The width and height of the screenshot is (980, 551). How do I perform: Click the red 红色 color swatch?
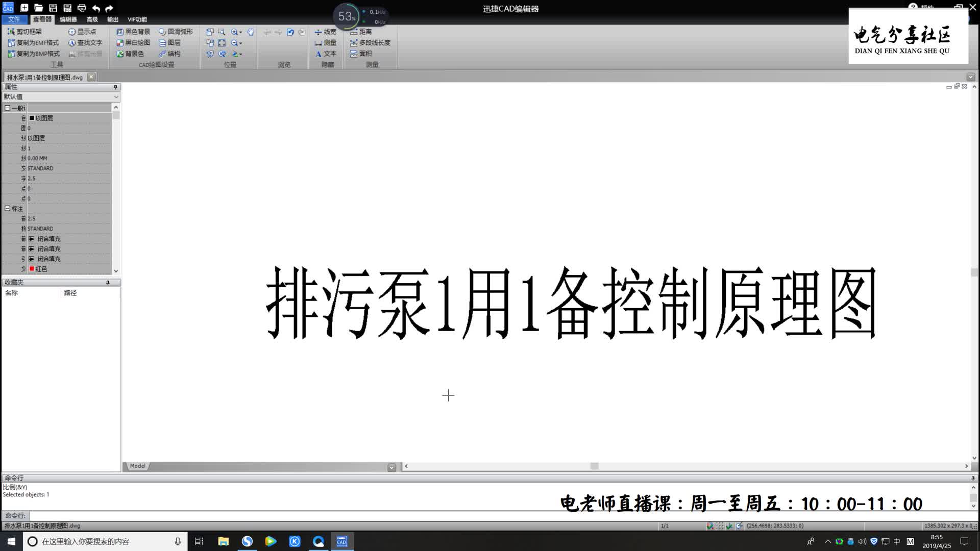(32, 269)
